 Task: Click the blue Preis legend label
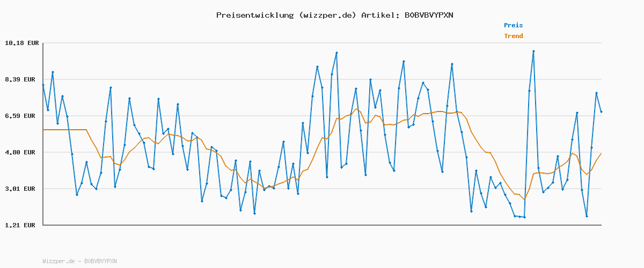coord(513,25)
